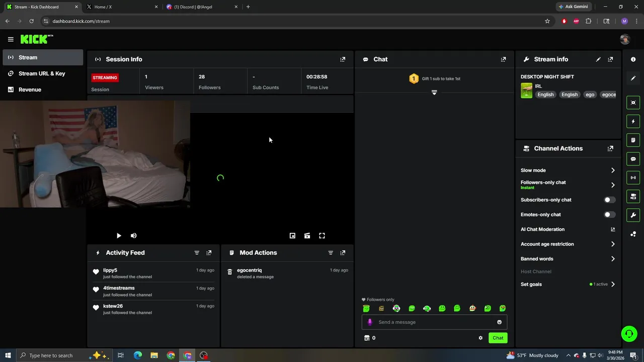644x362 pixels.
Task: Enable theater mode on stream preview
Action: tap(307, 236)
